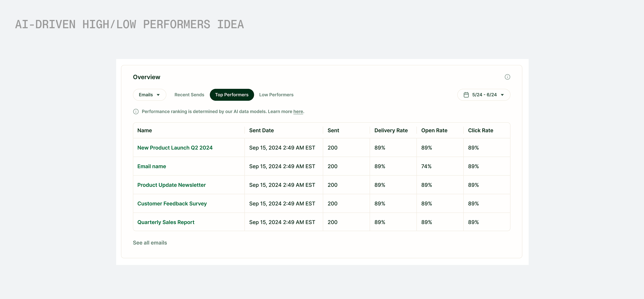Switch to the Low Performers tab
The image size is (644, 299).
click(276, 95)
